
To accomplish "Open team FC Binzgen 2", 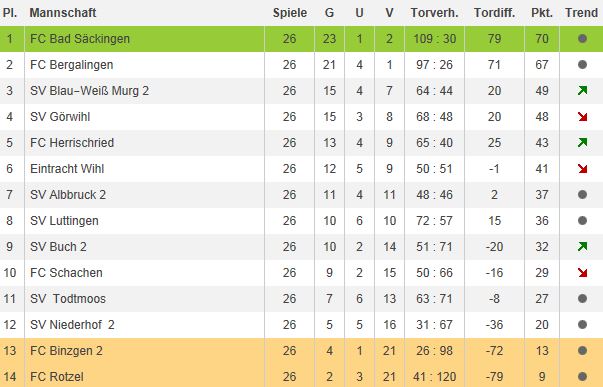I will [x=66, y=350].
